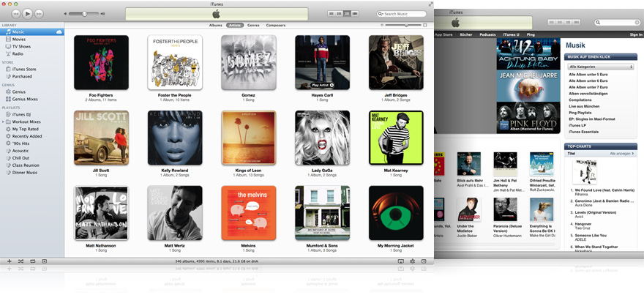Click Sign In in the store window
The image size is (644, 295).
636,35
